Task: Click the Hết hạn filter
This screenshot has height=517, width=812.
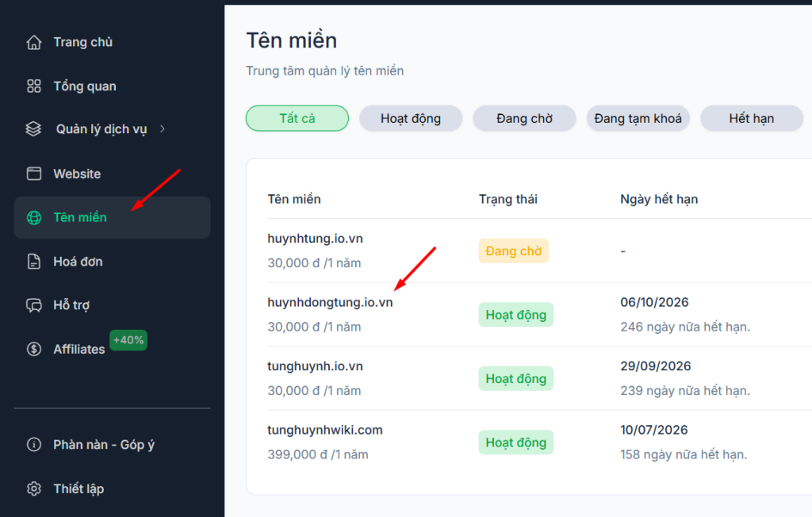Action: coord(751,117)
